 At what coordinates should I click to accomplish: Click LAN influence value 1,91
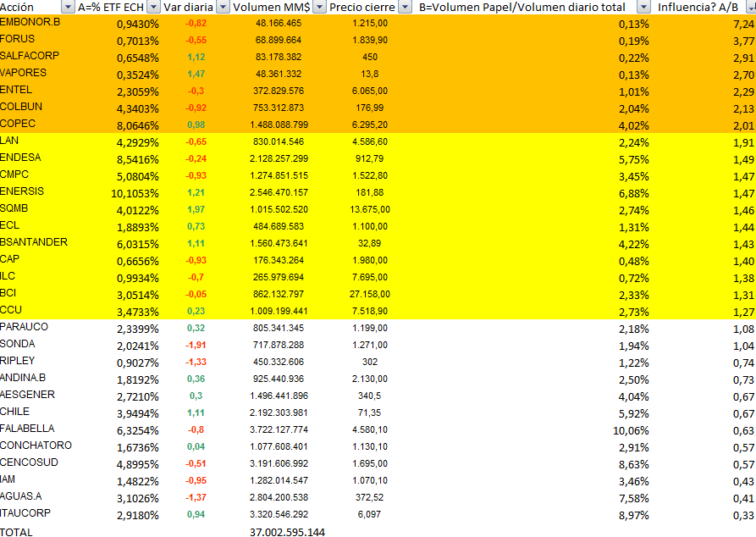click(743, 142)
